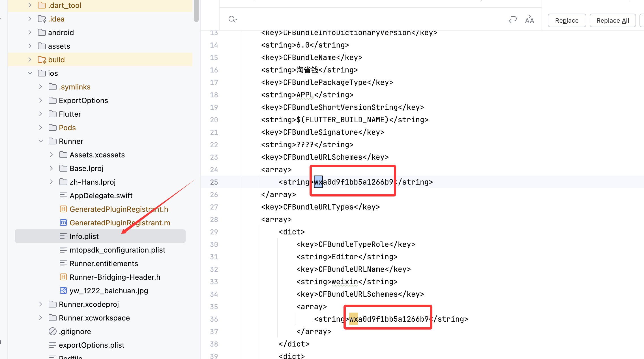Open Runner.entitlements file
The width and height of the screenshot is (644, 359).
tap(104, 264)
